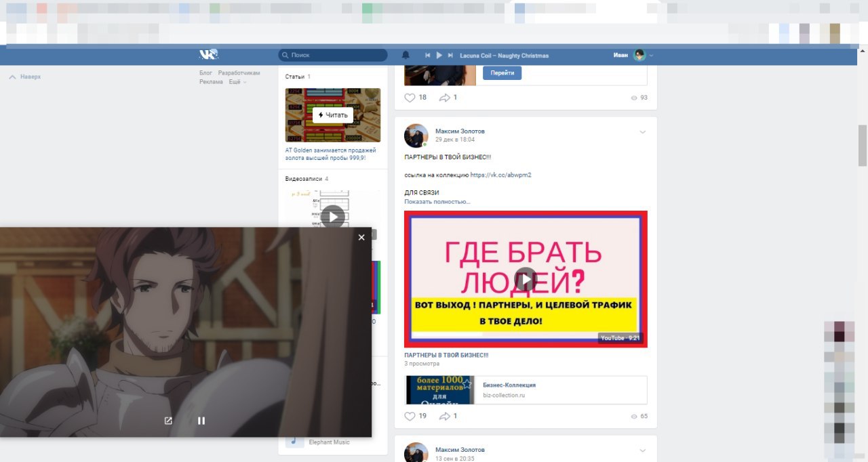Play the video thumbnail under Видеозаписи
868x462 pixels.
[332, 217]
